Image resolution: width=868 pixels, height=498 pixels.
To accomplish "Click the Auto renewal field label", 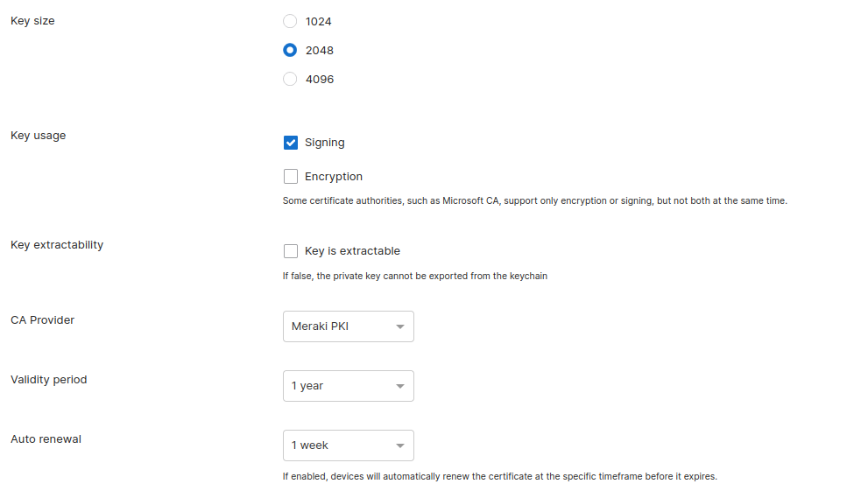I will click(x=46, y=439).
